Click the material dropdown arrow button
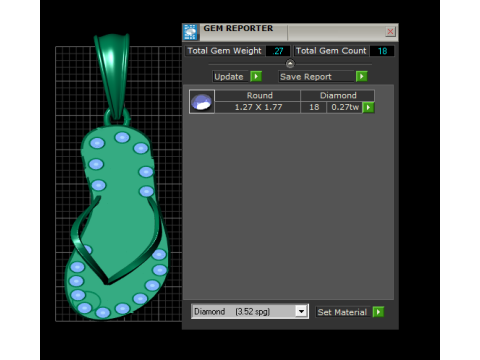 (301, 312)
